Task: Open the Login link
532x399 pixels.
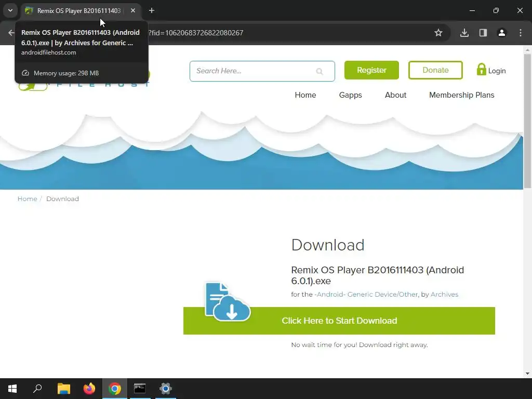Action: (x=497, y=71)
